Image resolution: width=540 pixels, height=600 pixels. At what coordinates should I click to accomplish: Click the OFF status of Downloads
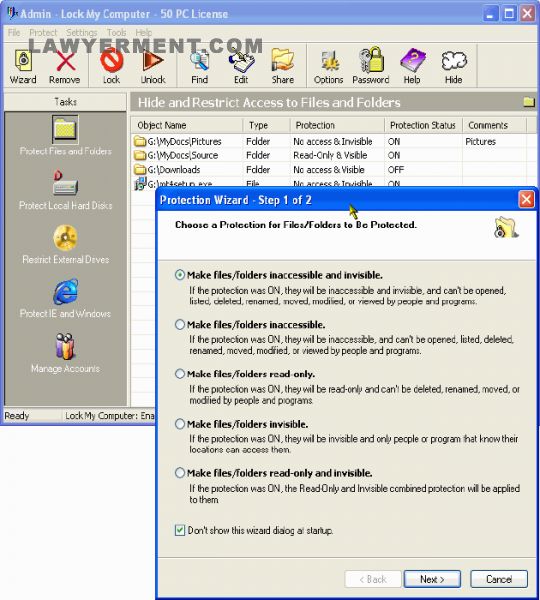point(396,169)
